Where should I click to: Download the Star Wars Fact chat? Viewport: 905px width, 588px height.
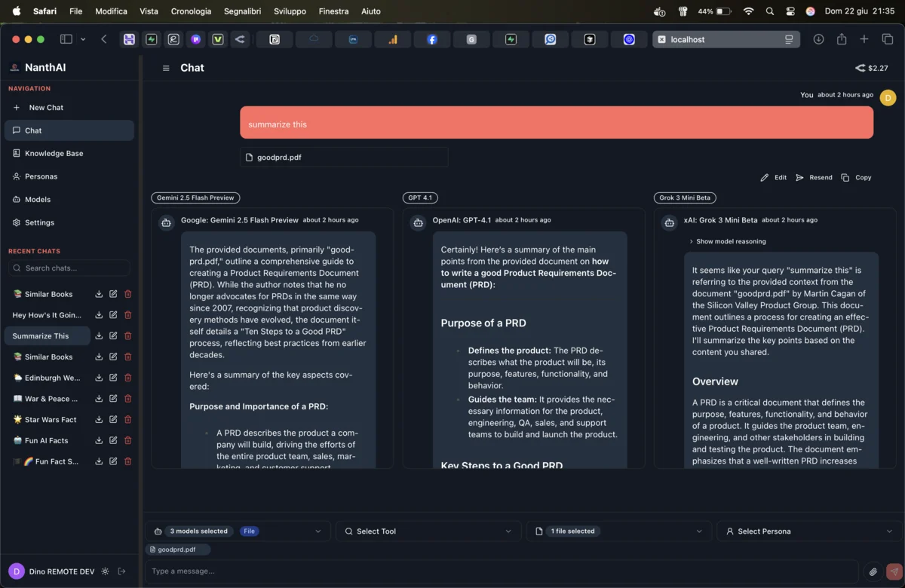tap(99, 420)
